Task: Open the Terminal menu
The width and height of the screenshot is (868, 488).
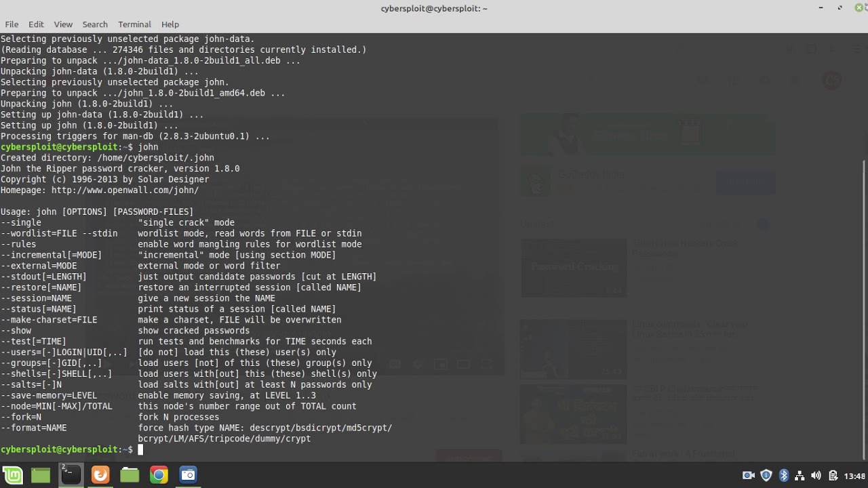Action: click(134, 24)
